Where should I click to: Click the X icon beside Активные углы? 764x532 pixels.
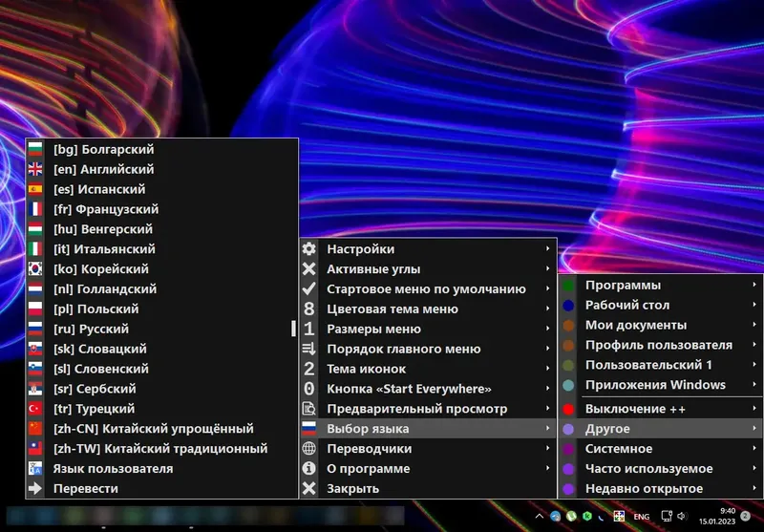tap(308, 269)
